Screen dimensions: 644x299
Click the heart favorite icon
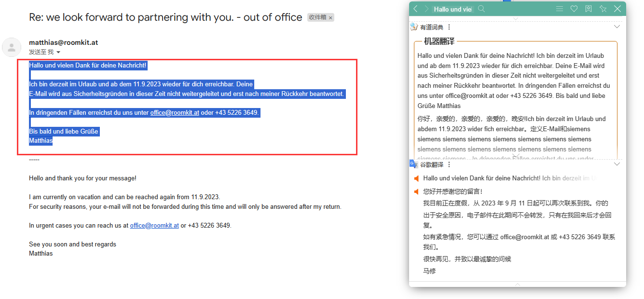click(x=574, y=9)
